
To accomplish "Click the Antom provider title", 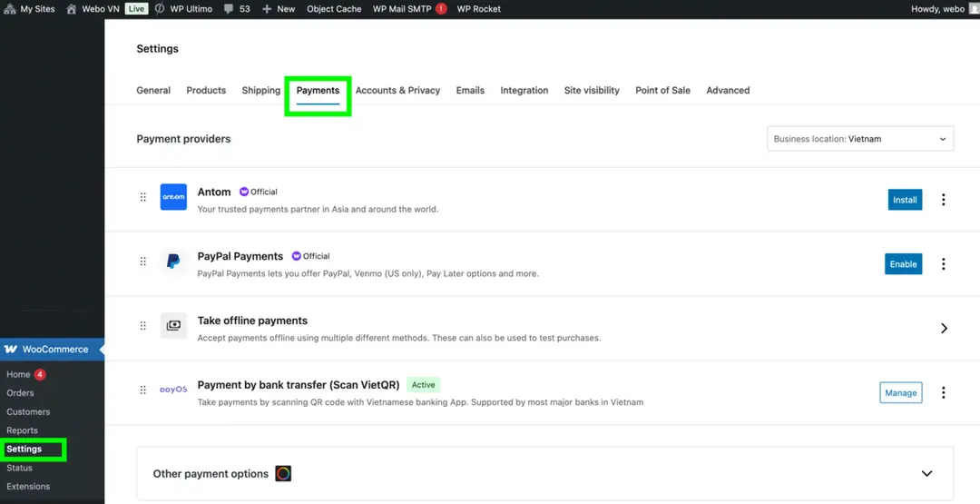I will tap(214, 192).
